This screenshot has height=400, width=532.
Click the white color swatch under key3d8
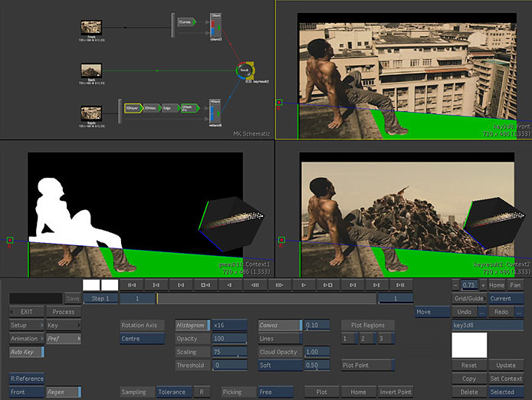(469, 345)
